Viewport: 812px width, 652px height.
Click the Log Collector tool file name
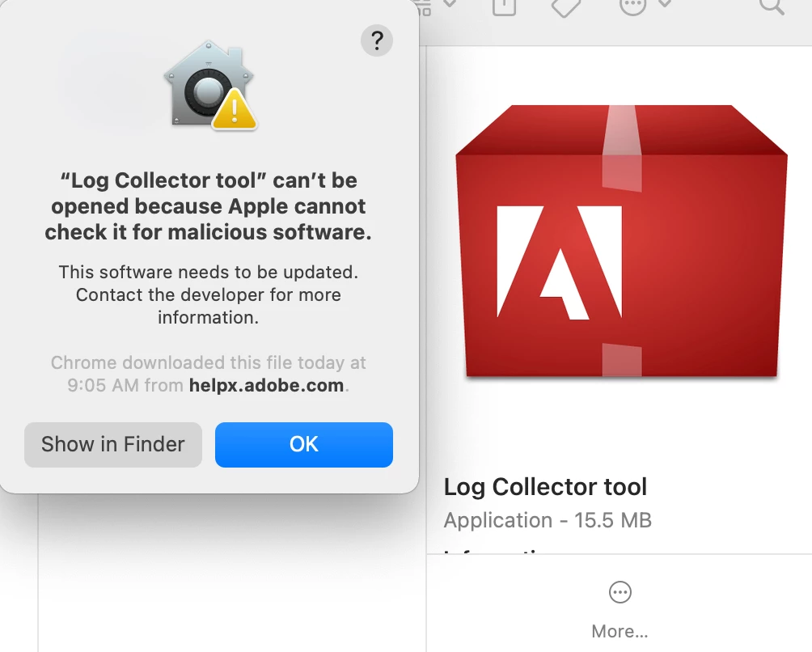coord(545,487)
